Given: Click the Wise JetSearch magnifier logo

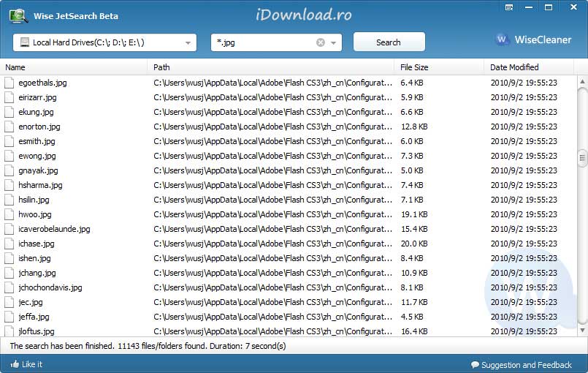Looking at the screenshot, I should coord(18,16).
